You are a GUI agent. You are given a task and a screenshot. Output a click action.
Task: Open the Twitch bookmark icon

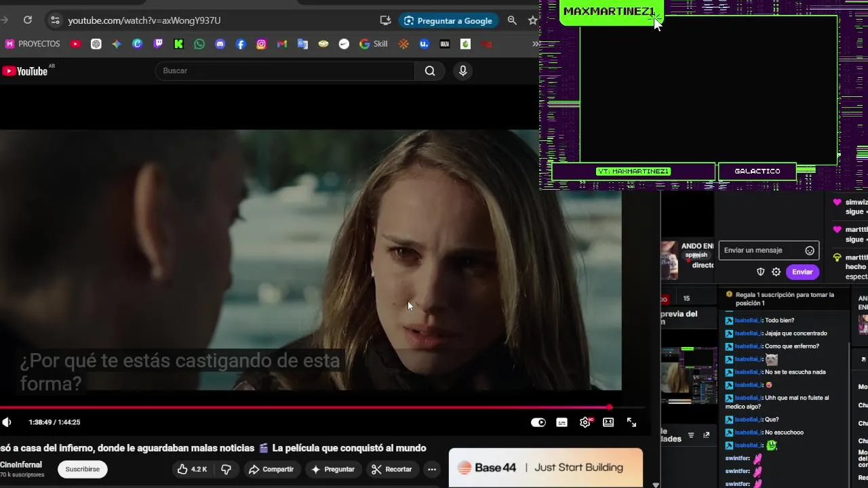[x=158, y=44]
